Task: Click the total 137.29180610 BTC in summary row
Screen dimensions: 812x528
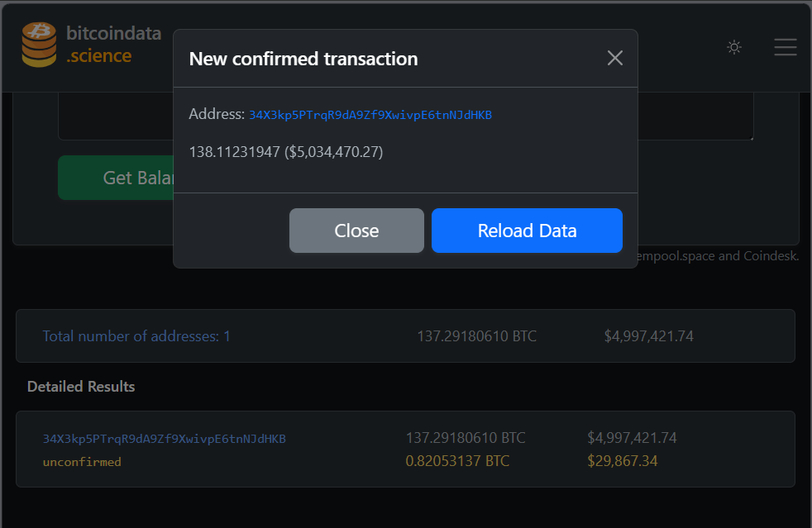Action: click(x=476, y=336)
